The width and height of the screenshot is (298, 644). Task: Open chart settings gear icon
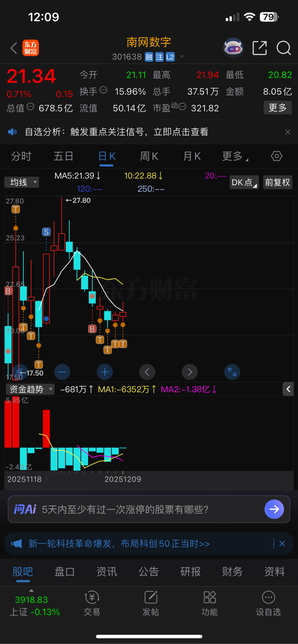point(277,156)
